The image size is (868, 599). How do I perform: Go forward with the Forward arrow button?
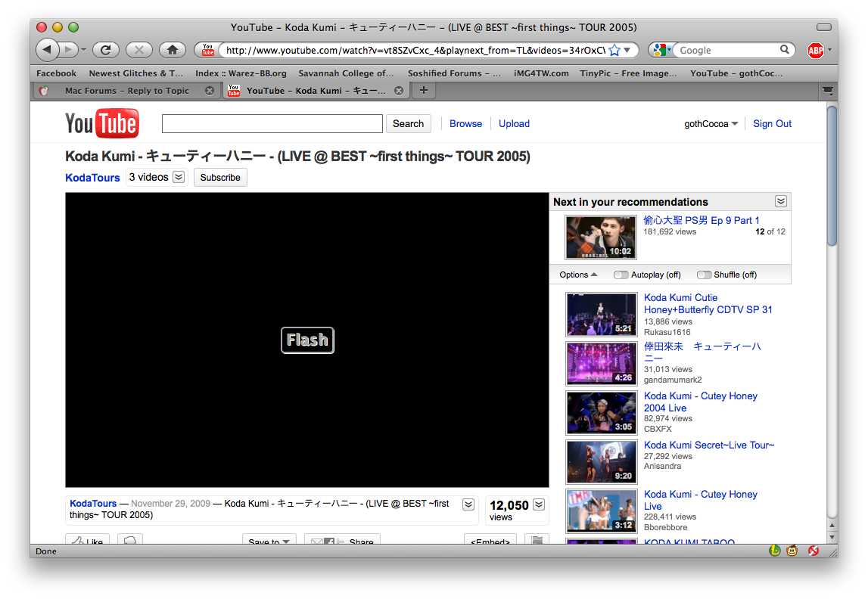(x=69, y=50)
